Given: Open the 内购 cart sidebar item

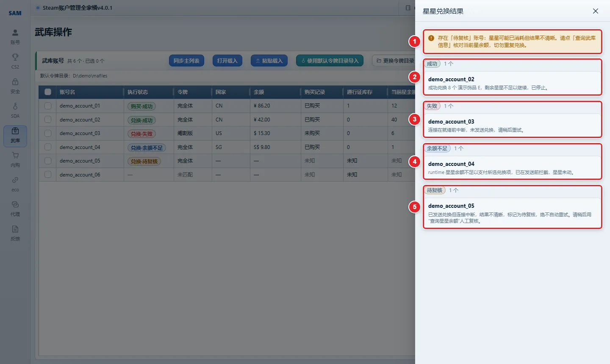Looking at the screenshot, I should tap(15, 160).
